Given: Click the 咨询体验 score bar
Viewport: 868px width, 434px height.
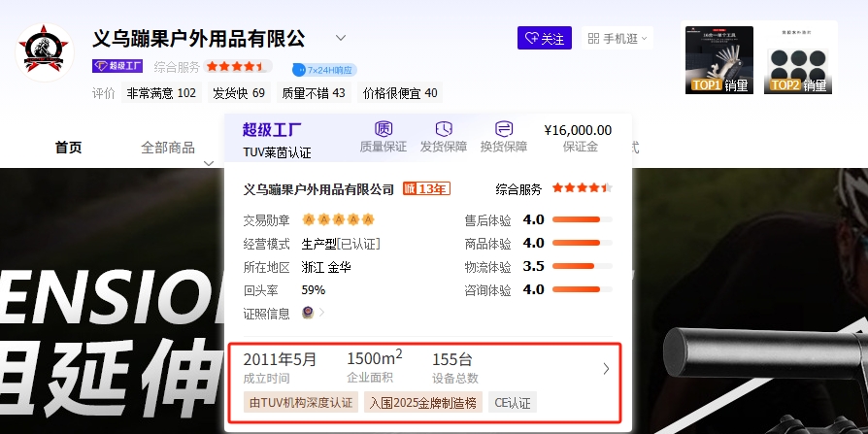Looking at the screenshot, I should (x=583, y=289).
